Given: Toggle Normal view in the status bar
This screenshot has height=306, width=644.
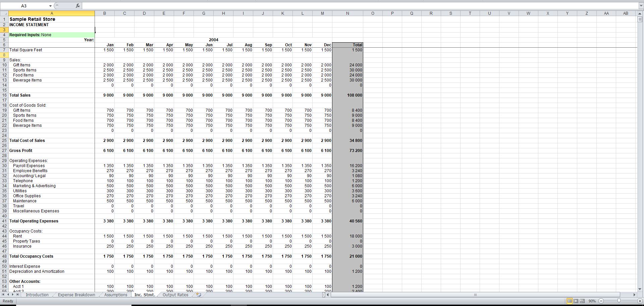Looking at the screenshot, I should (x=569, y=301).
